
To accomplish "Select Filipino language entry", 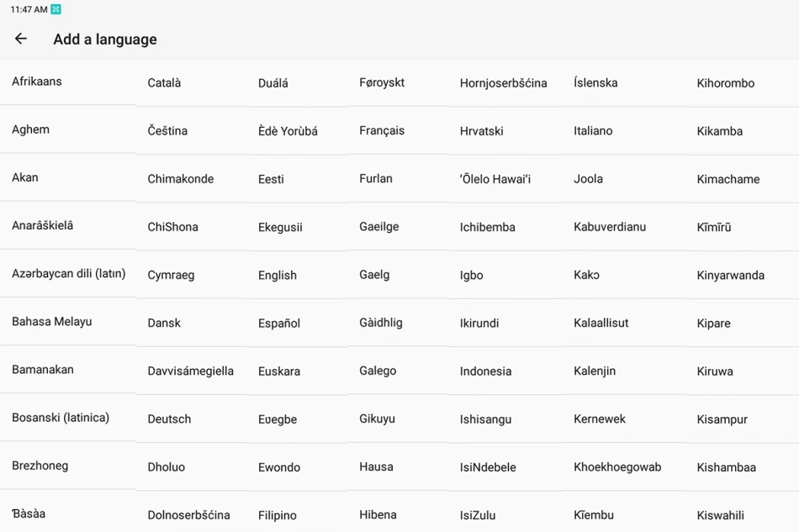I will 278,515.
